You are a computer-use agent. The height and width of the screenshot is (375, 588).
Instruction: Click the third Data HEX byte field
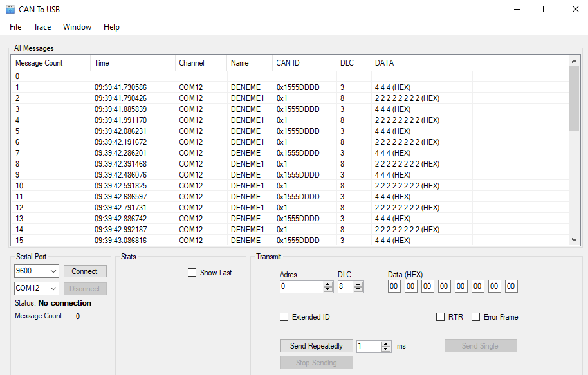pyautogui.click(x=428, y=286)
